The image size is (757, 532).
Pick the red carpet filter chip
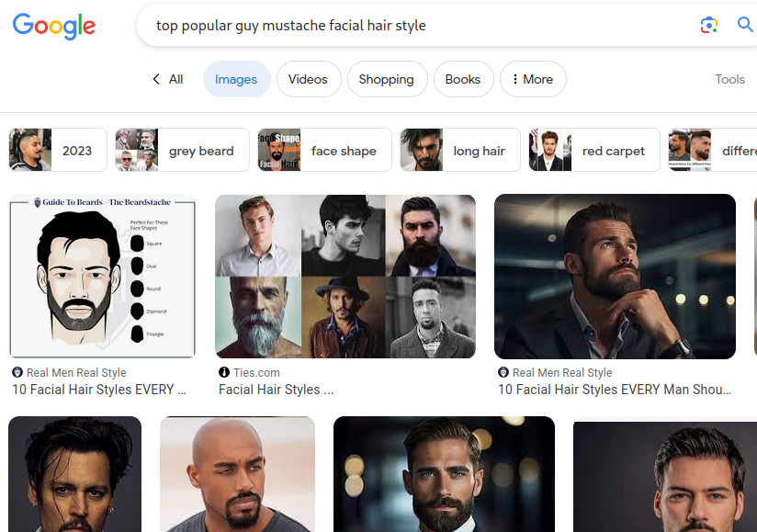(593, 150)
